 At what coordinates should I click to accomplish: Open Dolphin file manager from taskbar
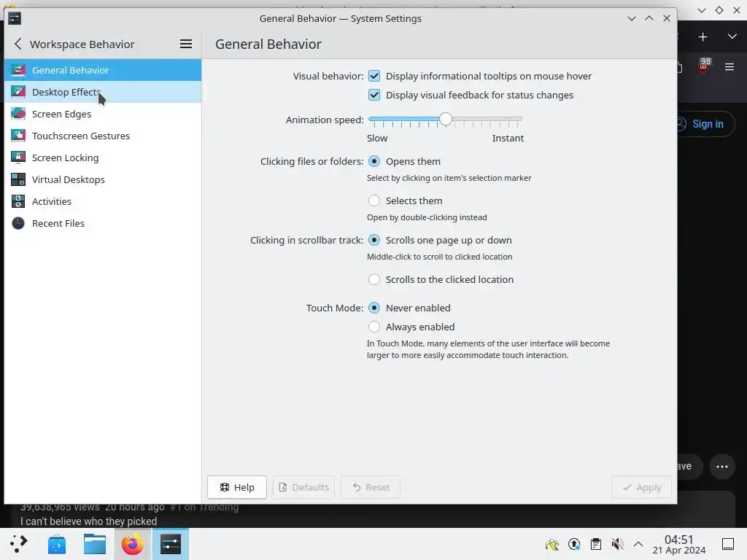click(x=95, y=544)
